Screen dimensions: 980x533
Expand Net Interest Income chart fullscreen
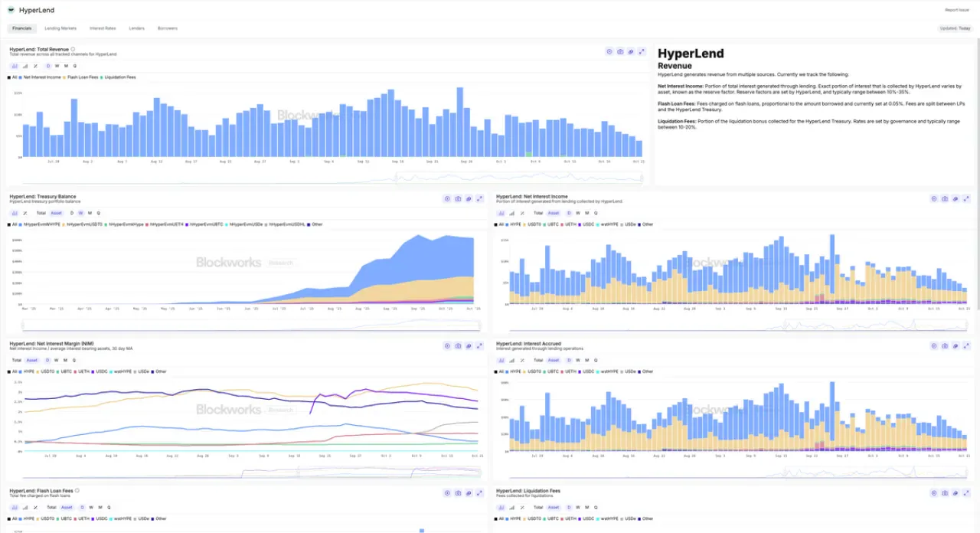pos(966,198)
